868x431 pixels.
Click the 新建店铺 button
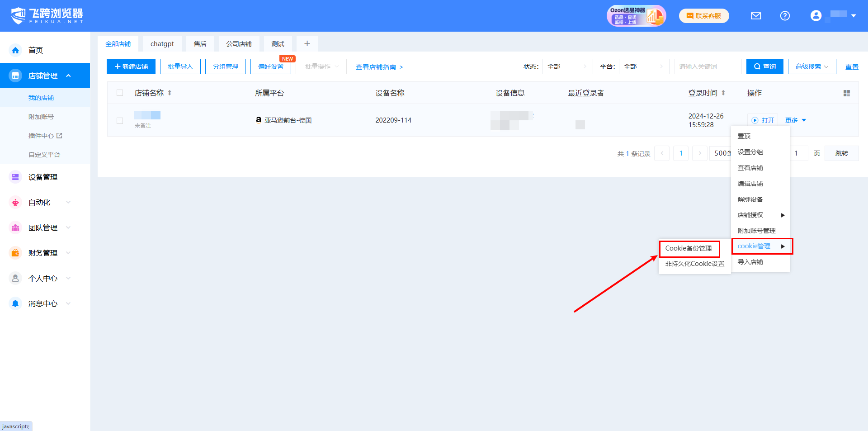131,67
